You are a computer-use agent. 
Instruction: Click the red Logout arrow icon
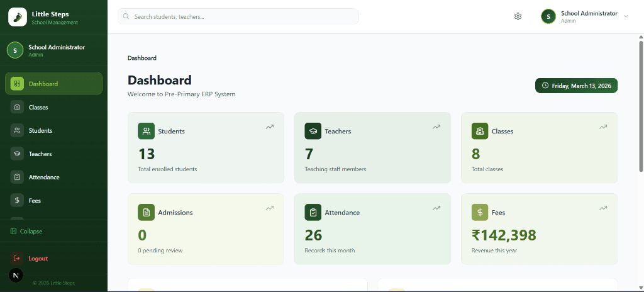click(x=17, y=258)
